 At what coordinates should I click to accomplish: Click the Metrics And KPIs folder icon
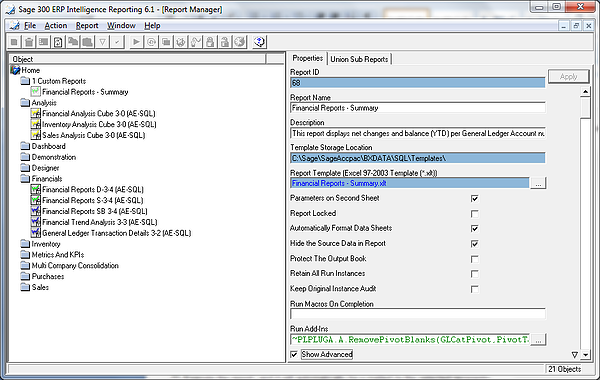click(x=25, y=255)
